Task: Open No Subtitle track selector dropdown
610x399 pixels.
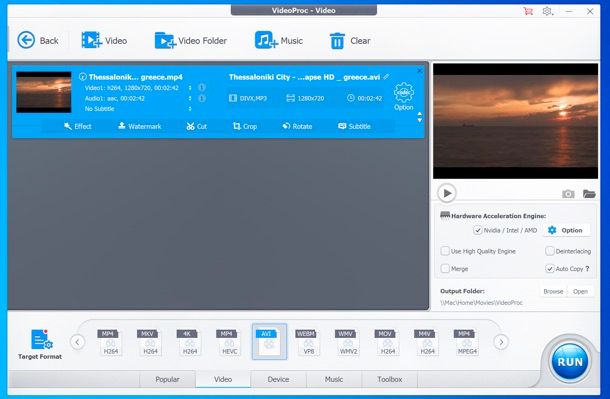Action: [x=190, y=109]
